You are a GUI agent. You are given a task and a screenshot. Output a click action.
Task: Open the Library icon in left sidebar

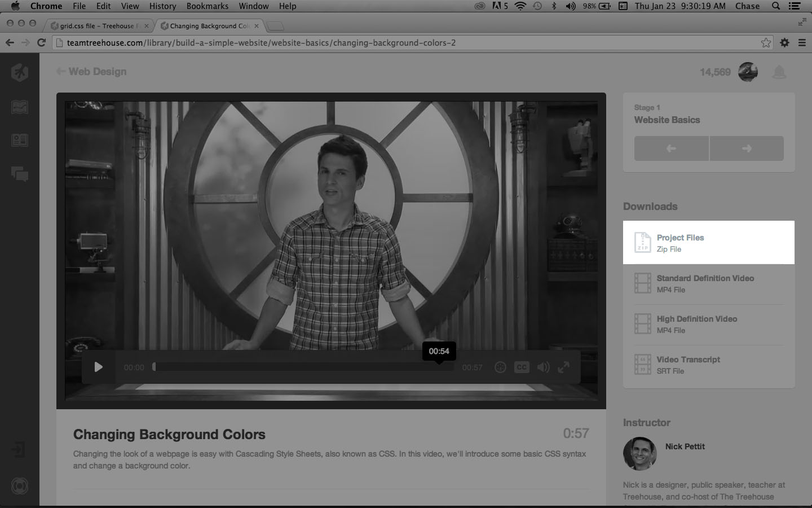pyautogui.click(x=20, y=107)
